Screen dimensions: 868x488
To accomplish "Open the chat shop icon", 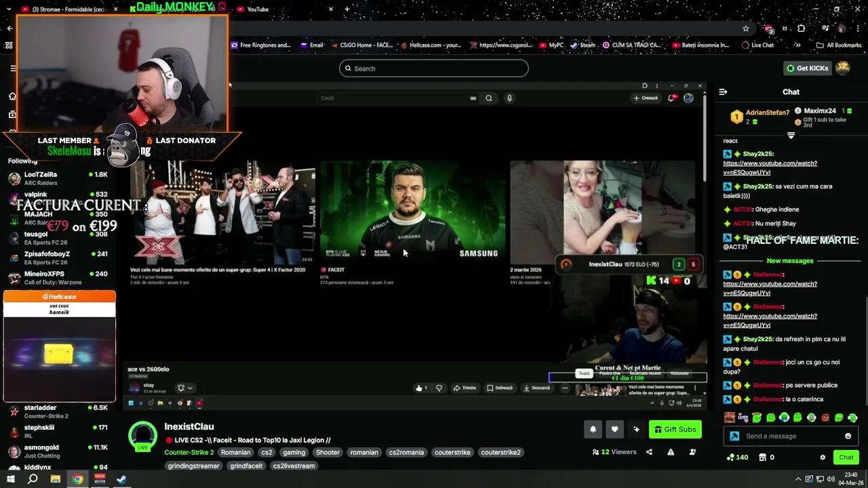I will (x=762, y=457).
